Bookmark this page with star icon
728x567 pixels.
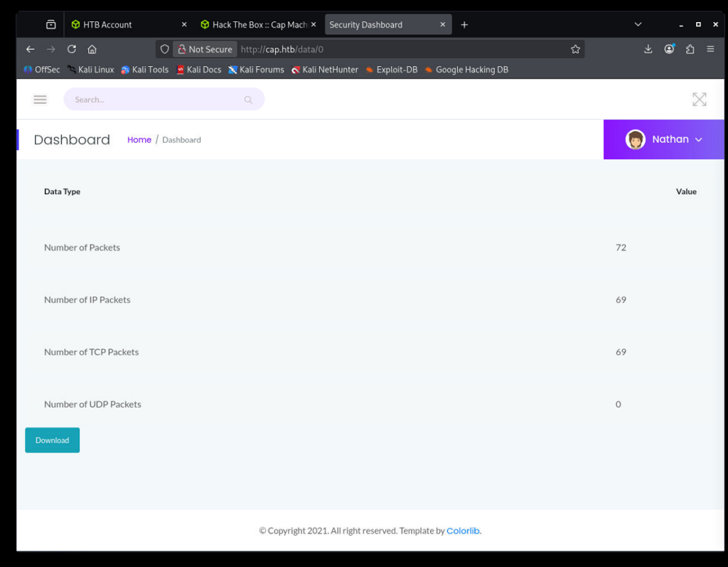click(x=575, y=49)
